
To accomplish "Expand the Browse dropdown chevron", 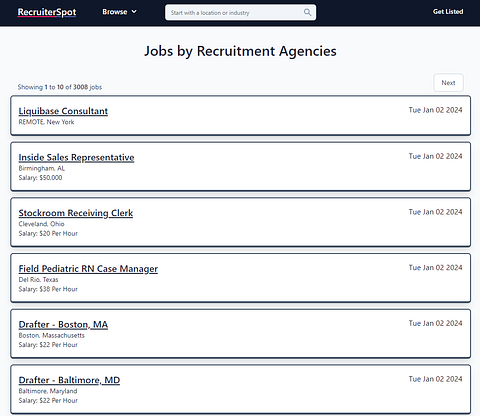I will (134, 12).
